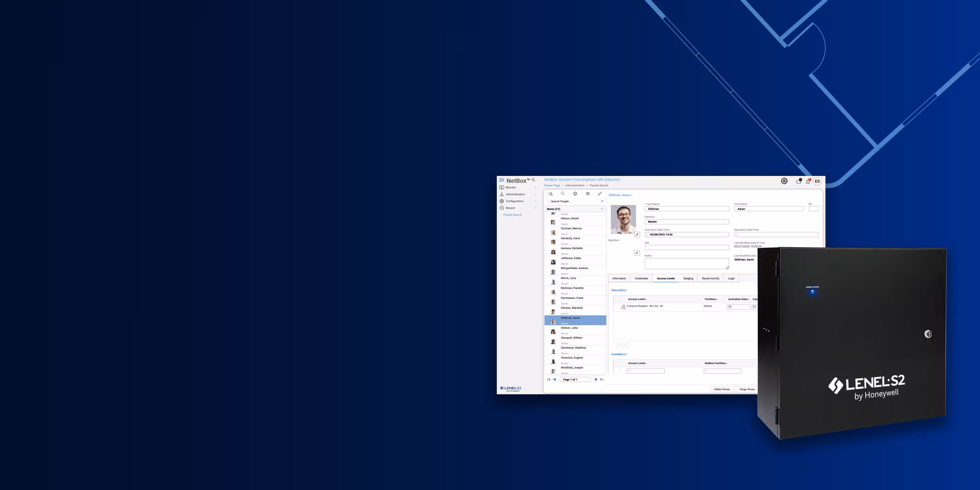Sort by Activation Date column header
Viewport: 980px width, 490px height.
pos(738,299)
